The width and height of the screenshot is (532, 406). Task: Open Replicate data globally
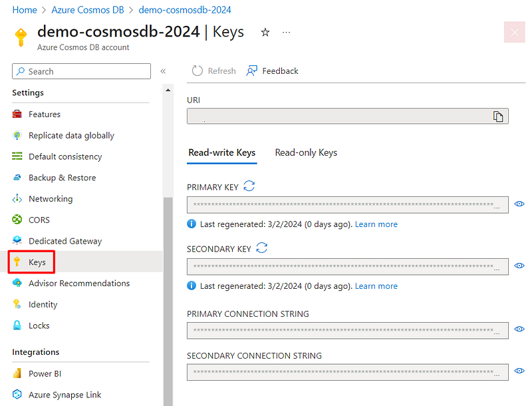coord(71,136)
